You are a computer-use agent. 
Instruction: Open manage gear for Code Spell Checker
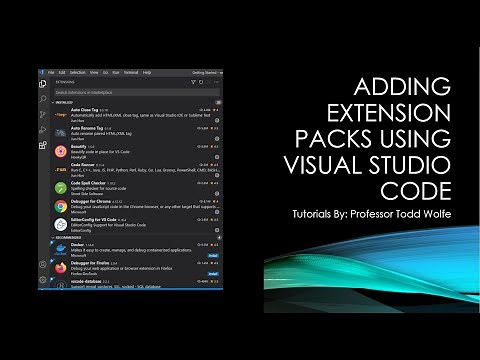(217, 194)
